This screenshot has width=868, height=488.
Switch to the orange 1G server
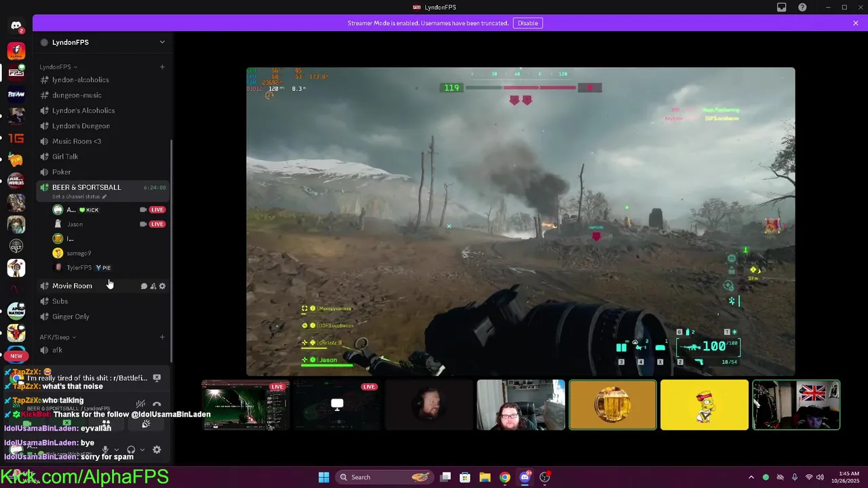tap(16, 138)
